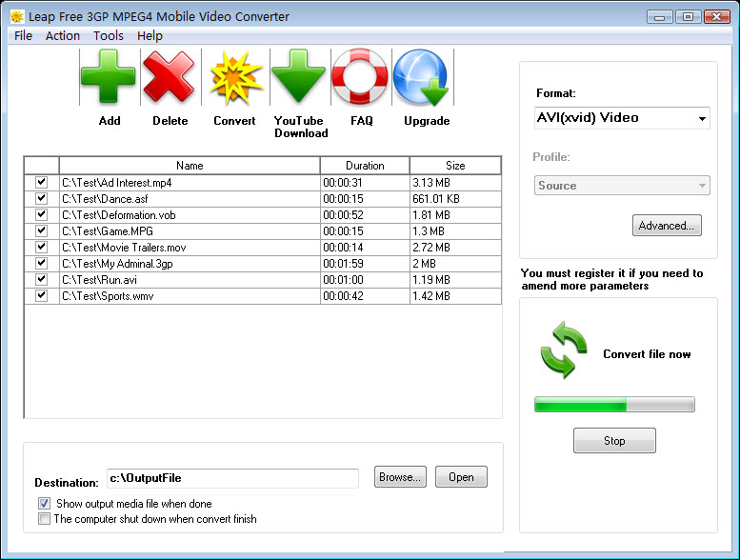The image size is (740, 560).
Task: Toggle Movie Trailers.mov checkbox
Action: tap(42, 247)
